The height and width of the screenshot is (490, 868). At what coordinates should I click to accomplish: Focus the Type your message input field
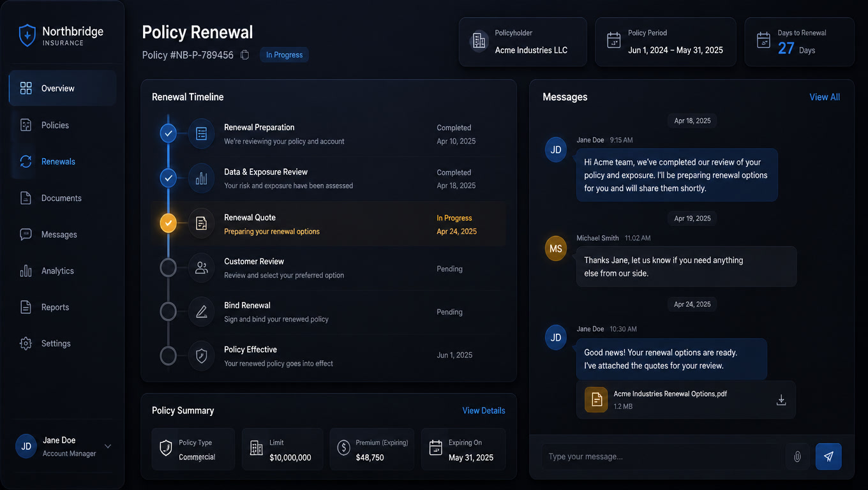click(x=662, y=457)
